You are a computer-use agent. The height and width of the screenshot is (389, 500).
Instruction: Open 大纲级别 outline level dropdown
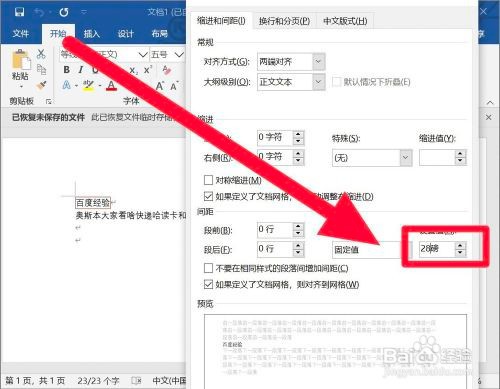click(318, 82)
